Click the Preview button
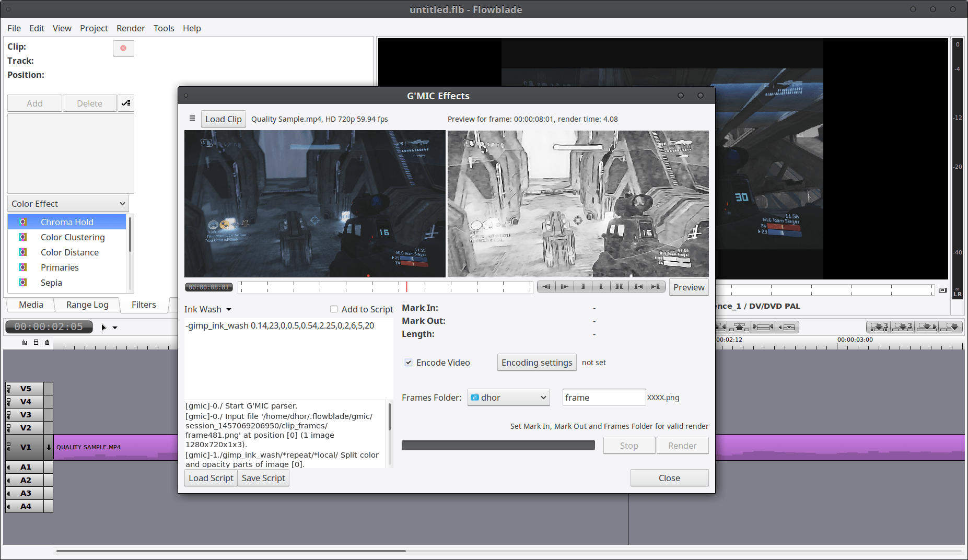This screenshot has width=968, height=560. point(689,287)
